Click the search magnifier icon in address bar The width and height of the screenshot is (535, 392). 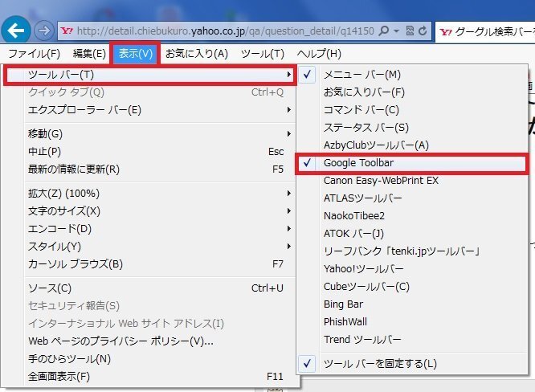[x=384, y=31]
